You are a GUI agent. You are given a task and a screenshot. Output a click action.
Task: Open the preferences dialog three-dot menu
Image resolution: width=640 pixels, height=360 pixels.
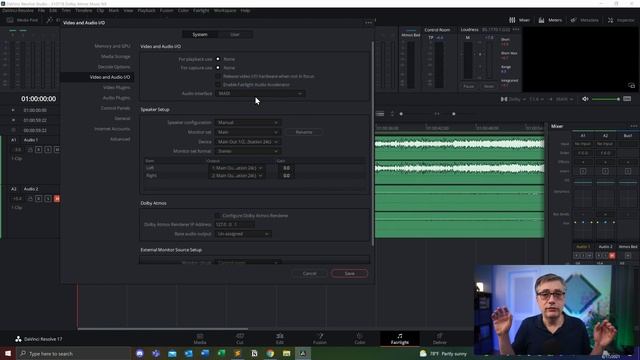point(369,23)
